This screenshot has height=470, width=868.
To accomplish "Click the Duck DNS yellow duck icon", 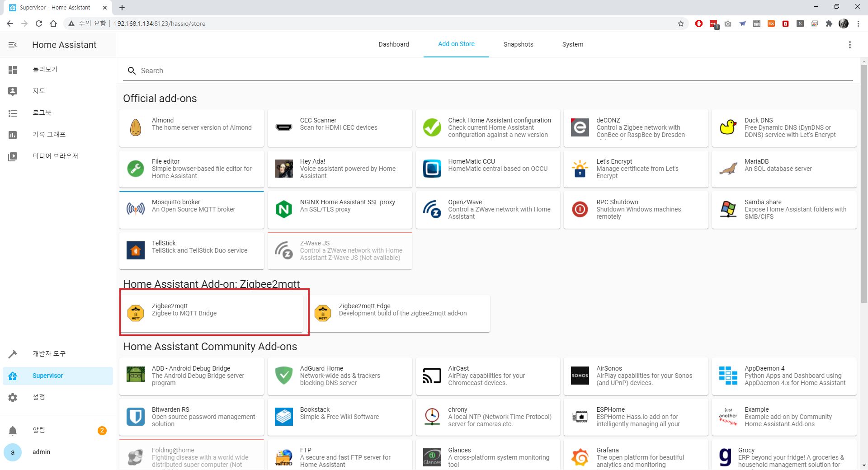I will click(728, 127).
